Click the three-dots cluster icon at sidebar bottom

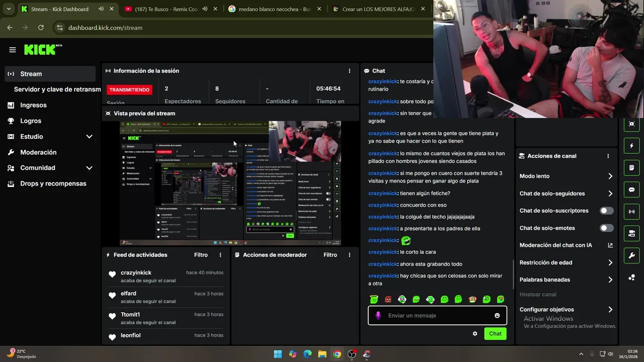coord(632,277)
